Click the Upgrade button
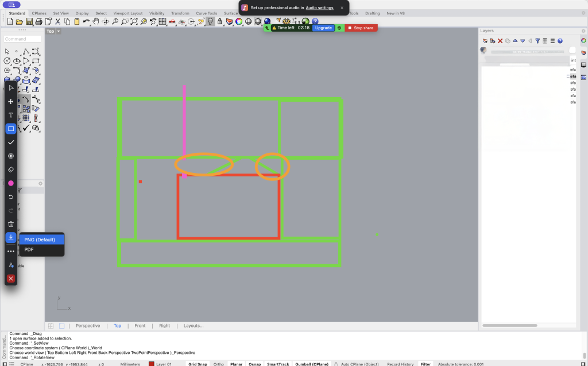The height and width of the screenshot is (366, 588). [323, 28]
